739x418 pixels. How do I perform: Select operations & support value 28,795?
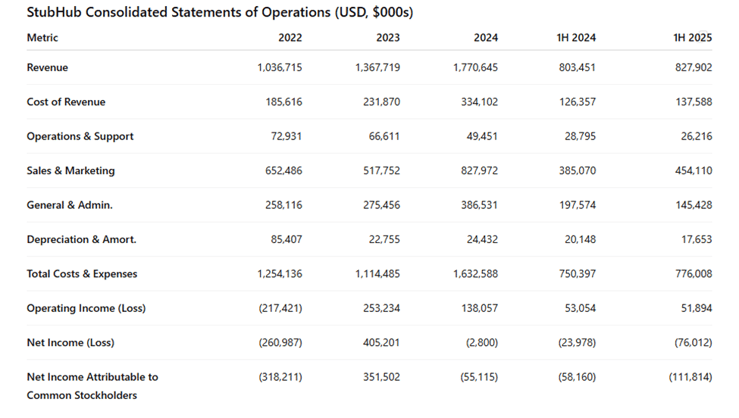point(580,136)
